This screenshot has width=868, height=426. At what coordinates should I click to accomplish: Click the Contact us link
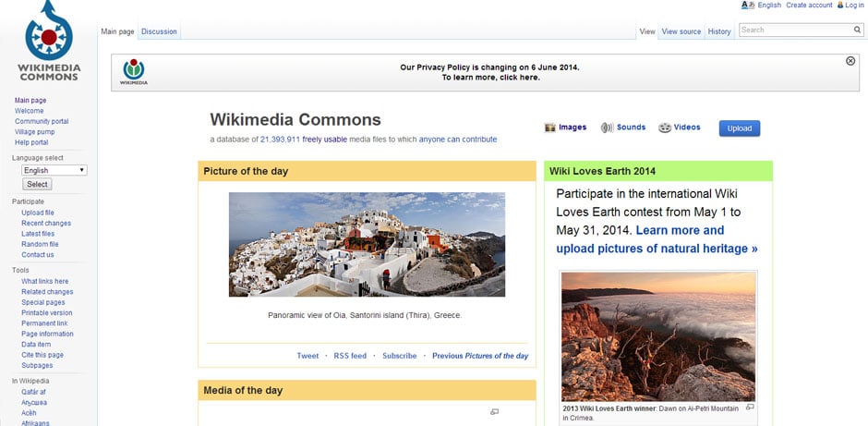(38, 255)
